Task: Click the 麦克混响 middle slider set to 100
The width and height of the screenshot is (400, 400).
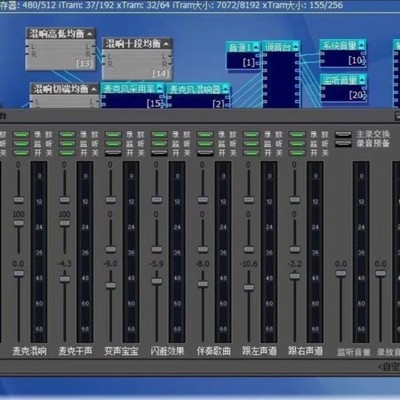Action: (19, 223)
